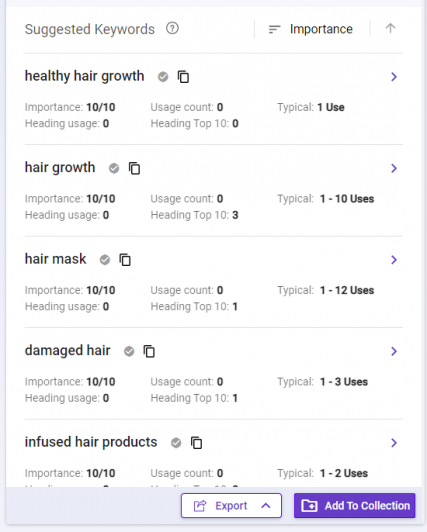Viewport: 427px width, 532px height.
Task: Reverse sort order with the up arrow
Action: [390, 28]
